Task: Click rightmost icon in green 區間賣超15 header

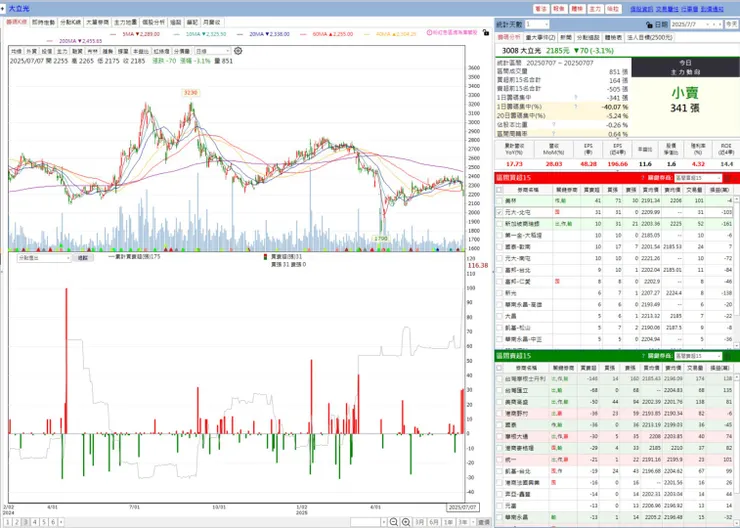Action: click(727, 356)
